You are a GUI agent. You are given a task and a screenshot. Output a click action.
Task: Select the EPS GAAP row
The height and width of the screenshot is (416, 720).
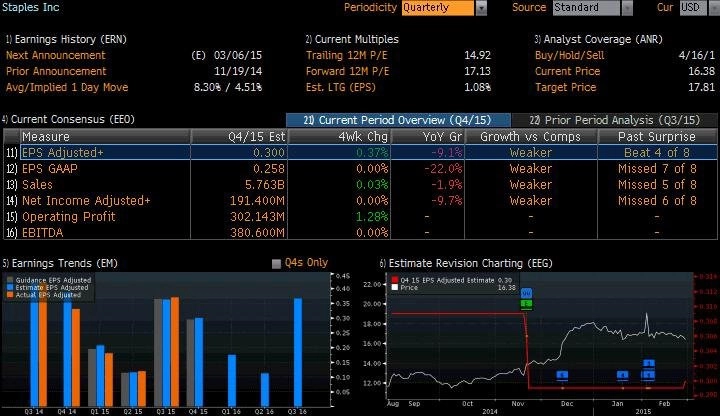point(360,169)
